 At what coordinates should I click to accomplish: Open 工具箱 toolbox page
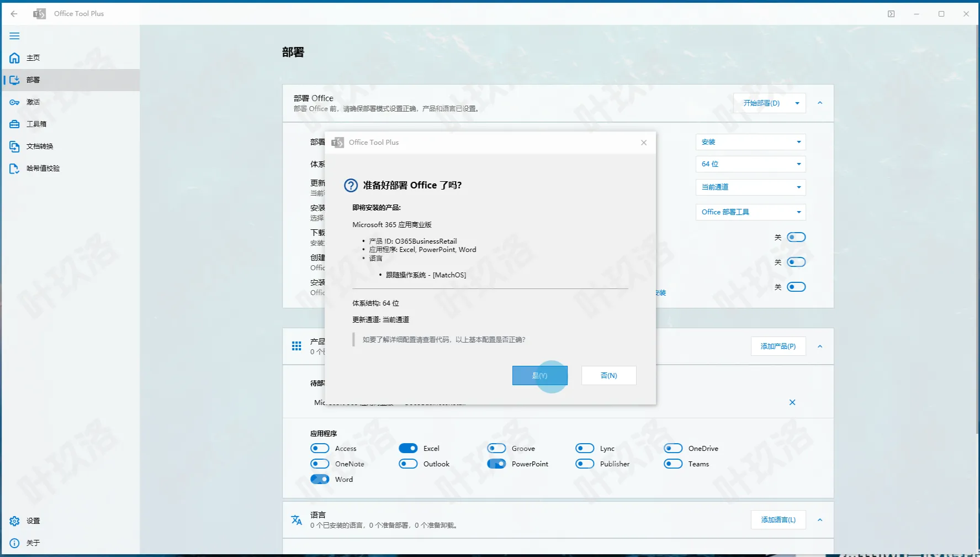point(71,124)
